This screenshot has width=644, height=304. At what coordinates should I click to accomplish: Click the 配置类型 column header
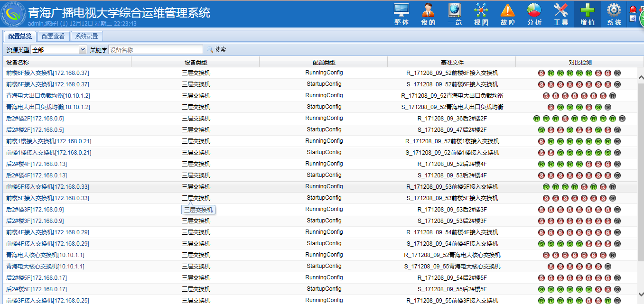click(x=324, y=62)
